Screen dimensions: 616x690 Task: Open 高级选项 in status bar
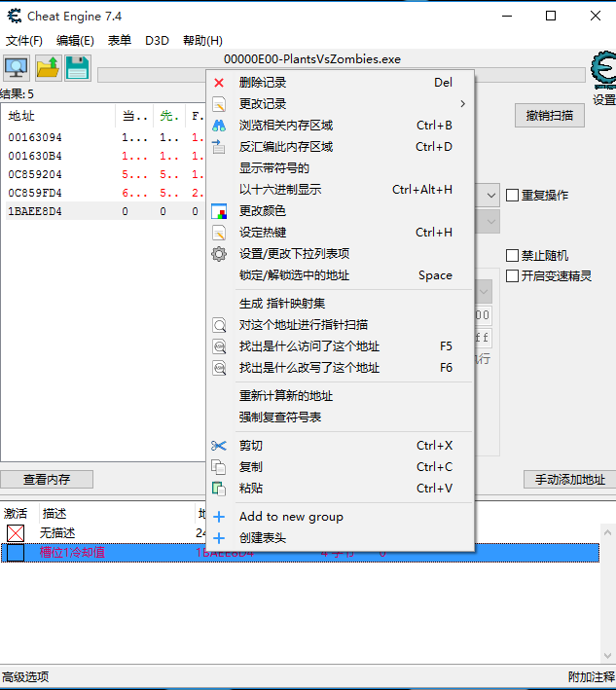click(x=25, y=676)
